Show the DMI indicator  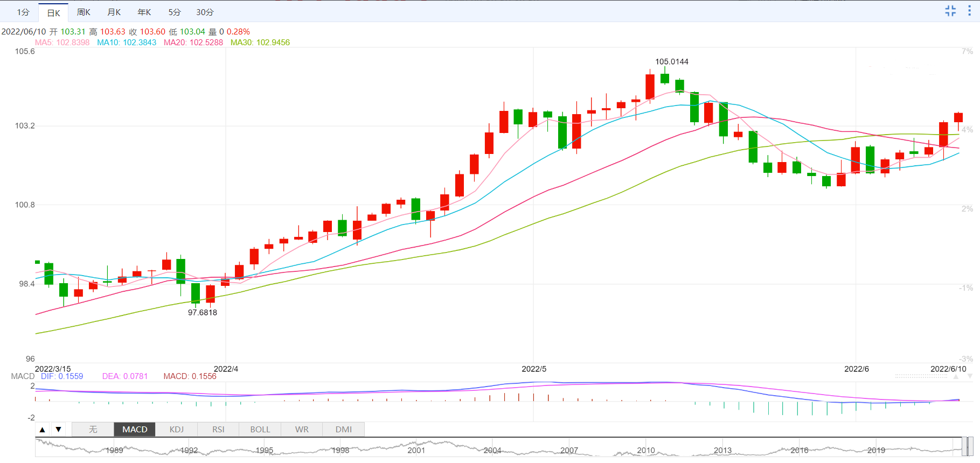(x=344, y=430)
